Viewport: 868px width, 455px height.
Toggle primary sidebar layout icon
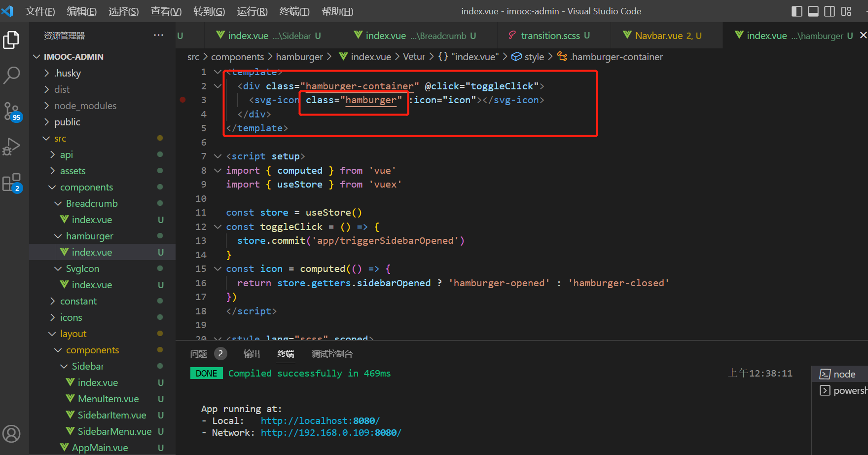pyautogui.click(x=796, y=11)
